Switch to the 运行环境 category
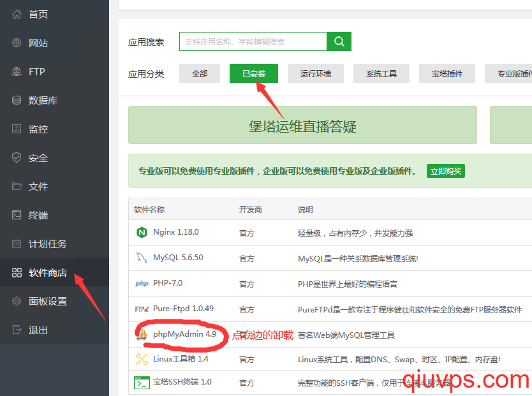Image resolution: width=532 pixels, height=396 pixels. click(x=316, y=73)
